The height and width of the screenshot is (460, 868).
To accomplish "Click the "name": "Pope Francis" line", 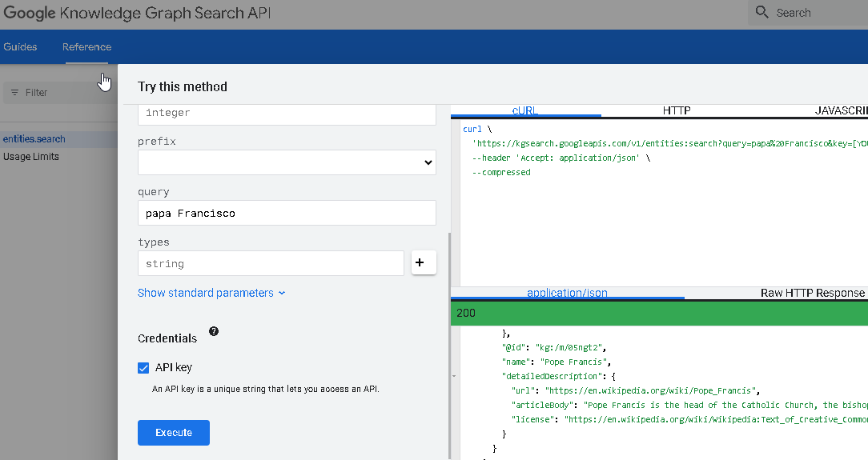I will pos(557,362).
